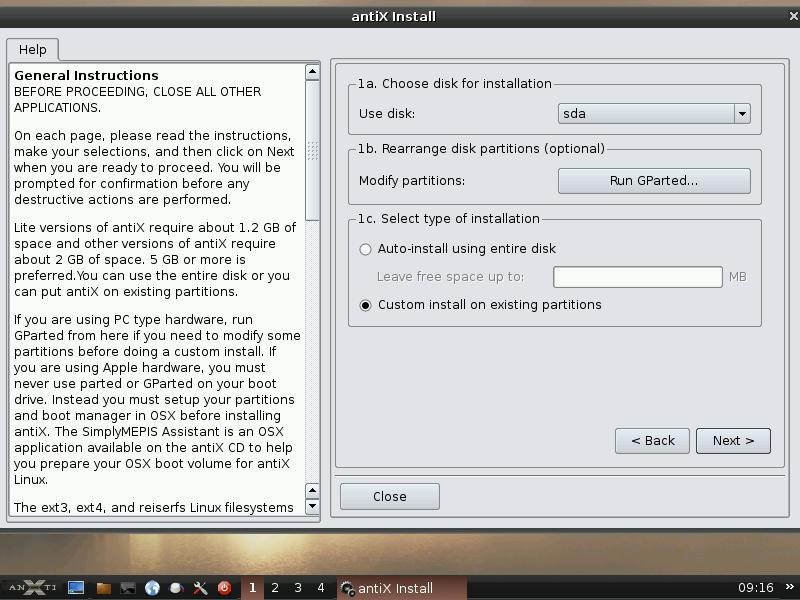Click the antiX Install taskbar entry
The width and height of the screenshot is (800, 600).
402,588
